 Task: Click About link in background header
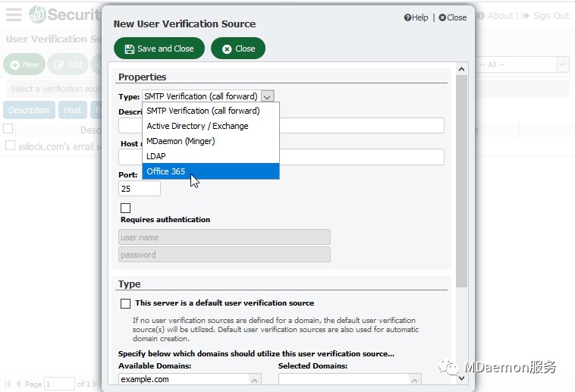coord(496,16)
